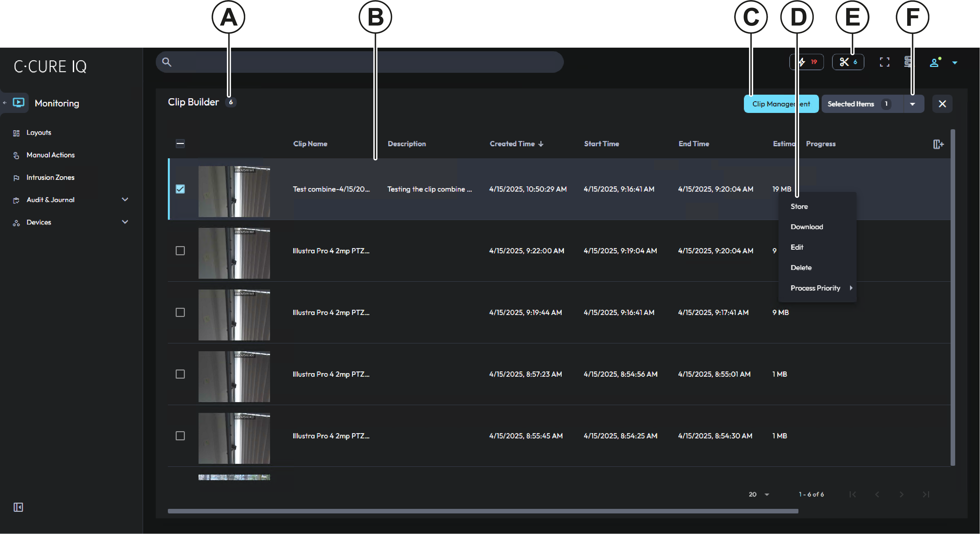980x534 pixels.
Task: Open the page size dropdown showing 20
Action: click(759, 495)
